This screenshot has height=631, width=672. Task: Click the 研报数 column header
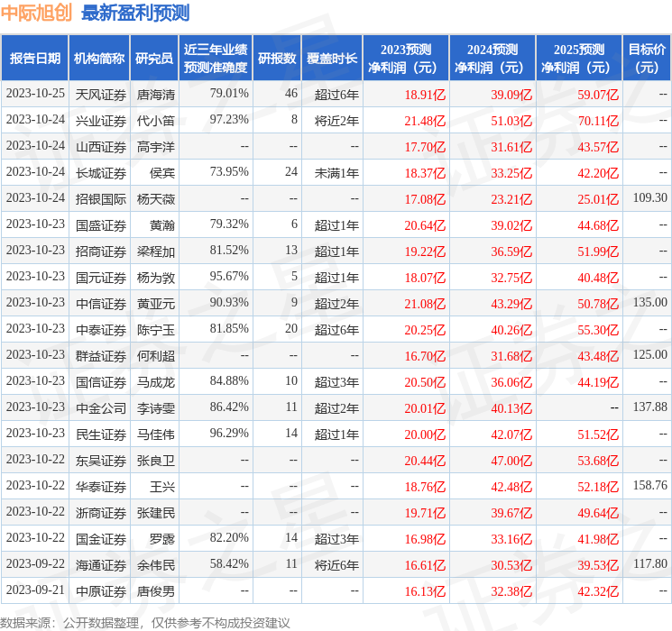(277, 59)
